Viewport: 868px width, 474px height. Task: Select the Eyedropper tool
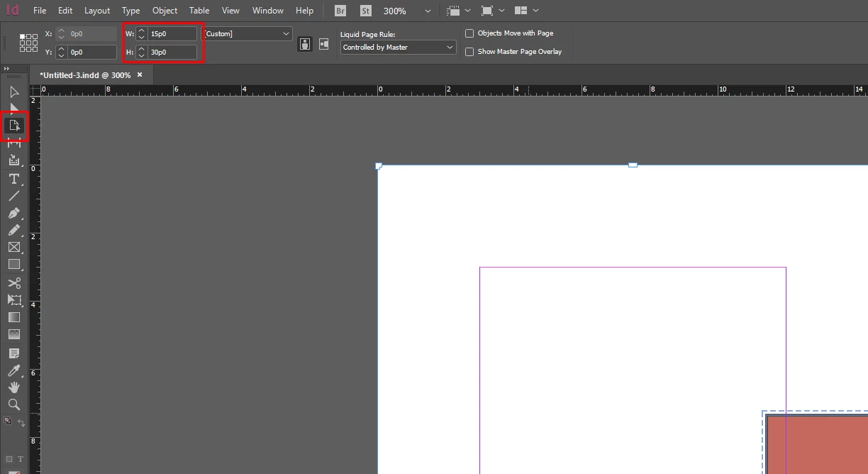tap(14, 370)
